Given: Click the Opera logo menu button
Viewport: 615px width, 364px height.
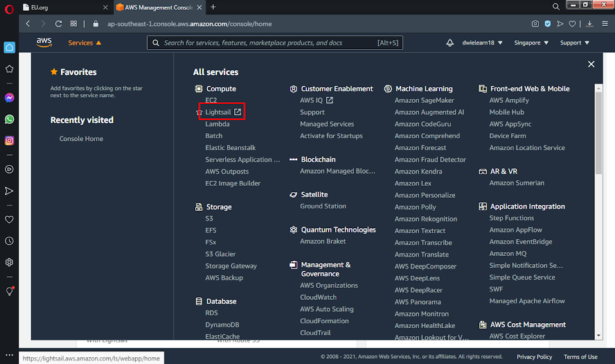Looking at the screenshot, I should click(x=9, y=8).
